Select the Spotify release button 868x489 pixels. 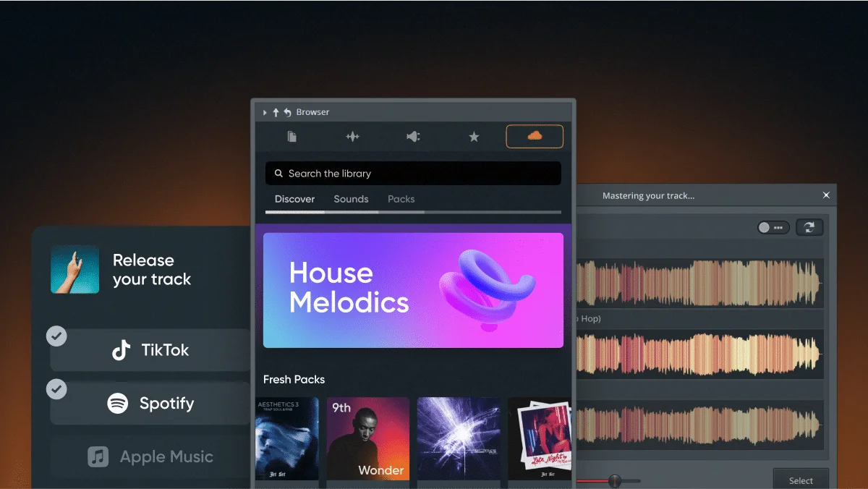[150, 404]
